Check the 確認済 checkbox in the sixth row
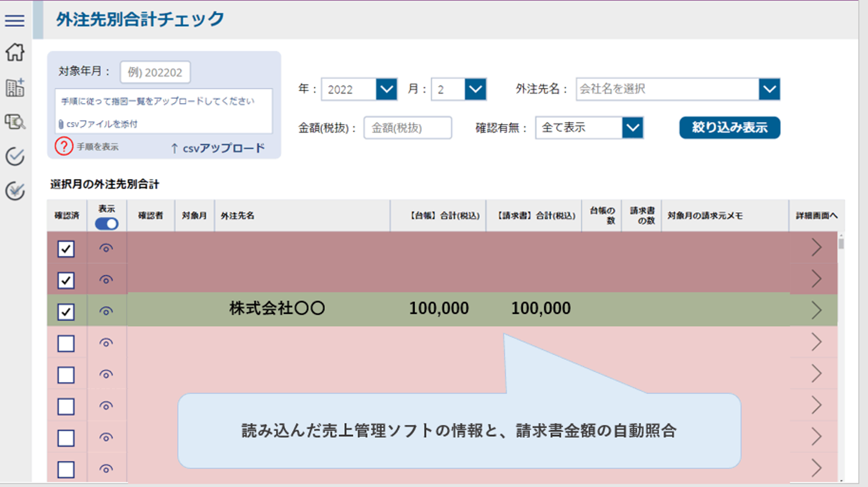The width and height of the screenshot is (868, 487). [66, 406]
